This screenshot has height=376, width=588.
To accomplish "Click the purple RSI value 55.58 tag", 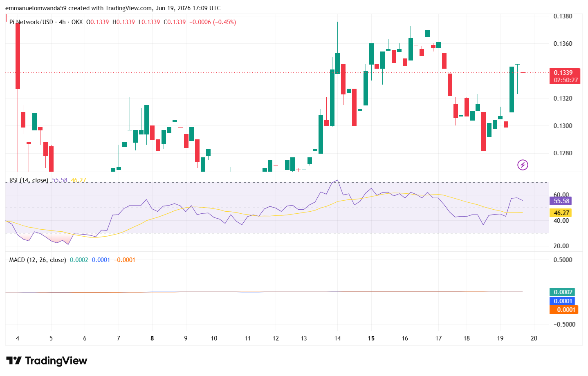I will click(x=561, y=201).
